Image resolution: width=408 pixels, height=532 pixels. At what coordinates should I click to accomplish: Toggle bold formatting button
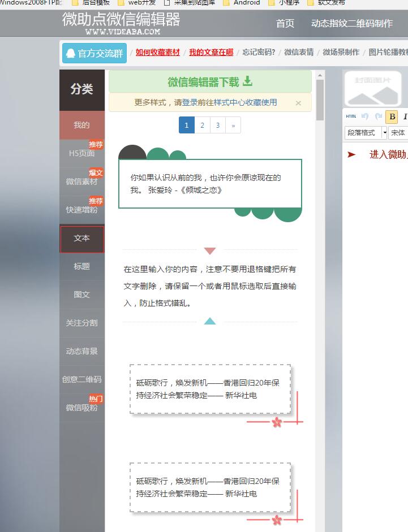(x=392, y=117)
